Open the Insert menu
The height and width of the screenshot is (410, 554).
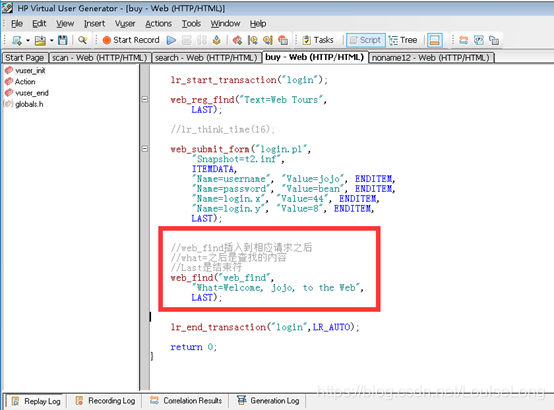click(x=94, y=24)
